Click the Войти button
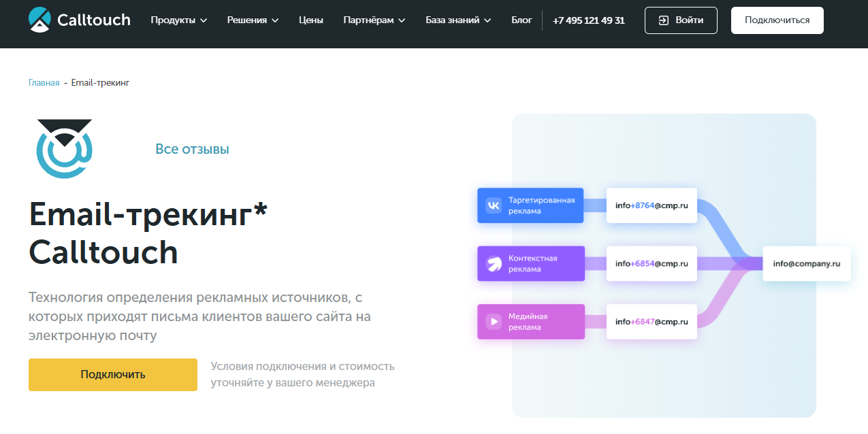 [x=681, y=20]
